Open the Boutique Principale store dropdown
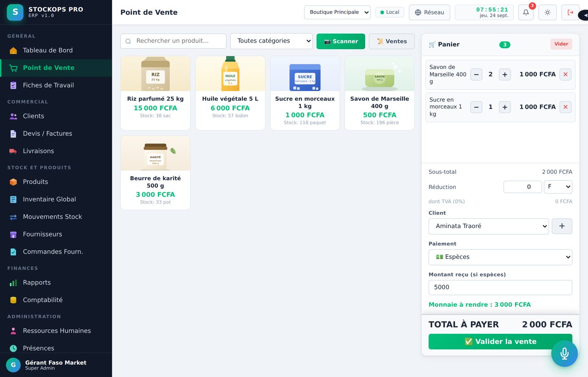Viewport: 588px width, 377px height. pyautogui.click(x=337, y=12)
